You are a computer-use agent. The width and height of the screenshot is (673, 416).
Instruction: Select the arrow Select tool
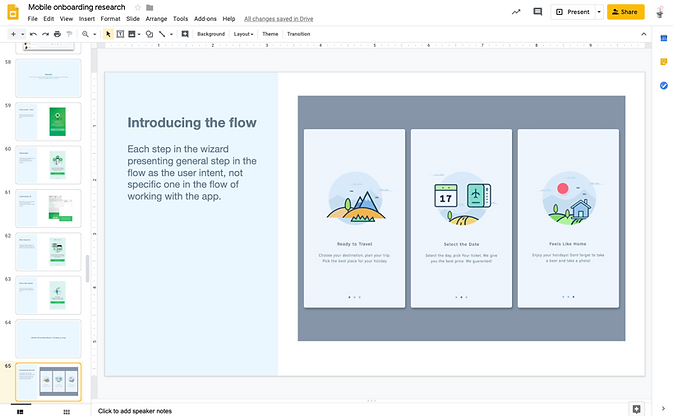pyautogui.click(x=108, y=34)
